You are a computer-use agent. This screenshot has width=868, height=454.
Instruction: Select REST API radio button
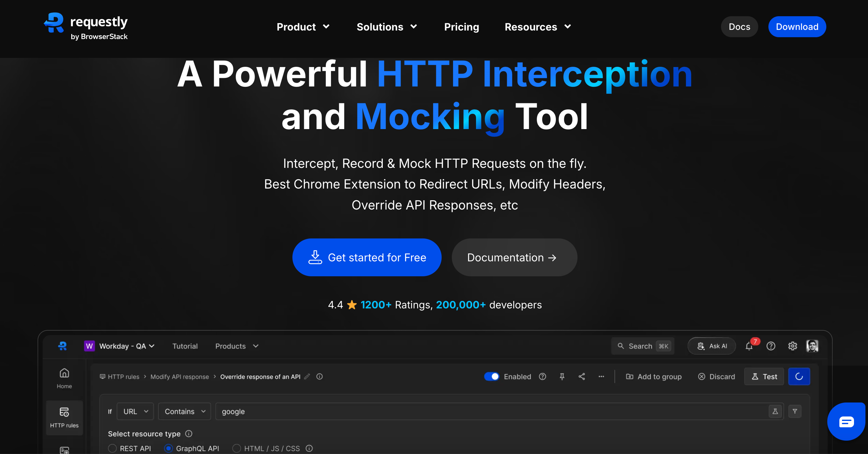[x=113, y=448]
